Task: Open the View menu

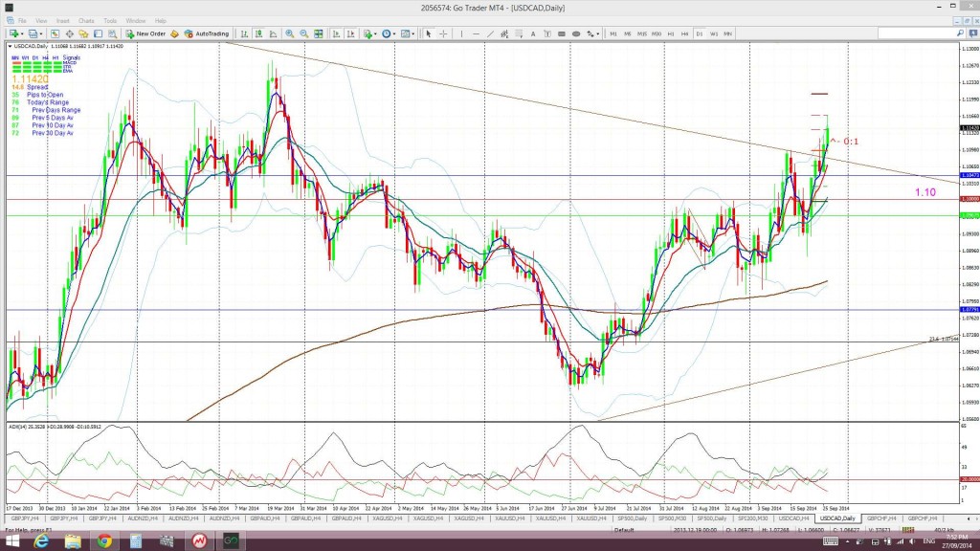Action: (x=41, y=21)
